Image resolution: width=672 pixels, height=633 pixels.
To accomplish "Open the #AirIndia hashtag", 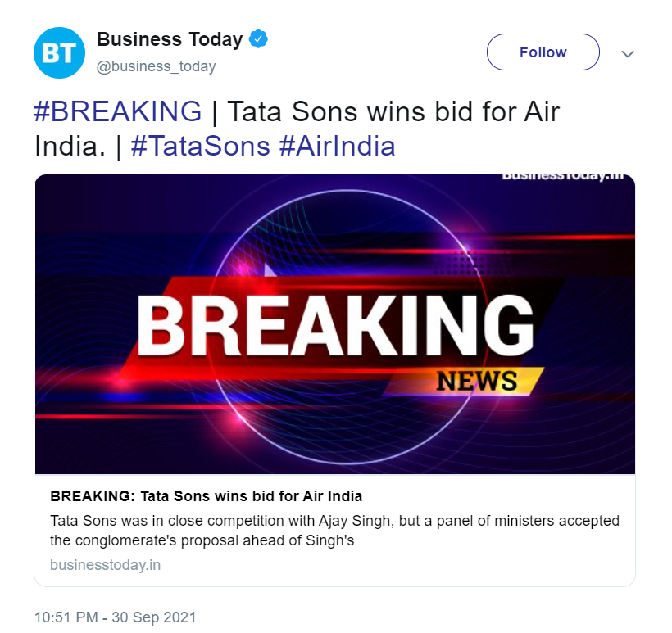I will click(x=337, y=146).
